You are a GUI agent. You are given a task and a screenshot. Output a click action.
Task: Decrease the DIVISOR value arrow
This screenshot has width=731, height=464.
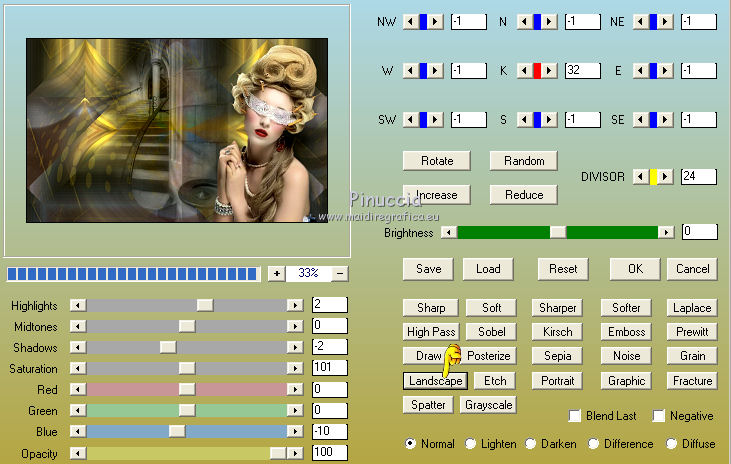641,177
